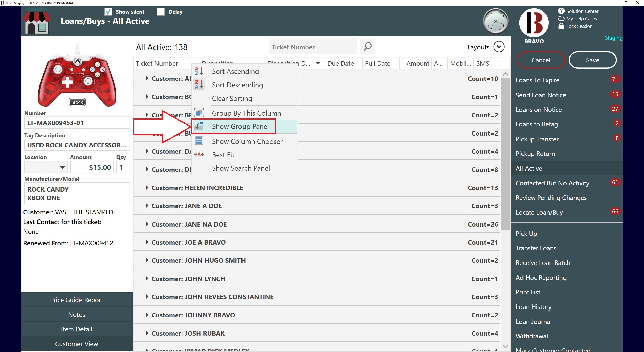The image size is (644, 352).
Task: Click the Loans on Notice 27 badge
Action: click(x=615, y=109)
